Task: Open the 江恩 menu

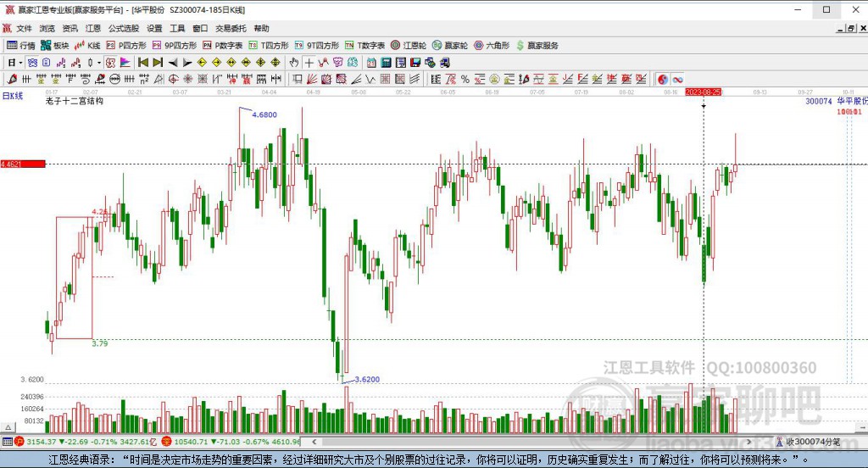Action: 93,28
